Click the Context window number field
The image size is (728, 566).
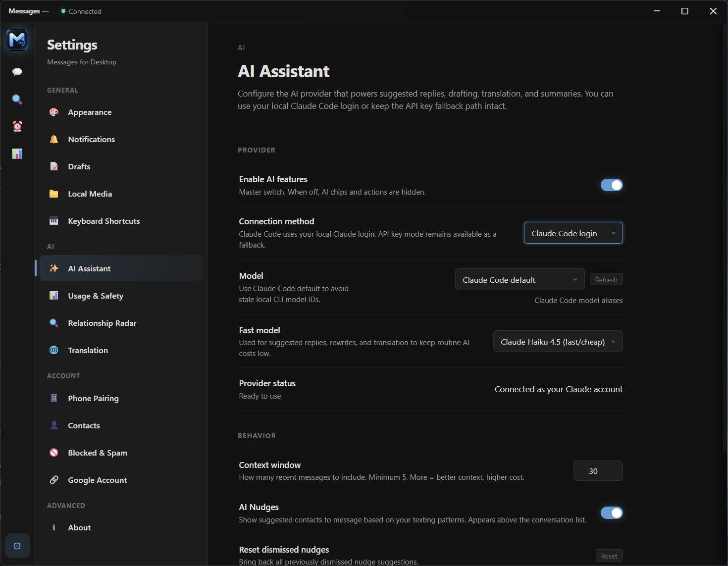coord(598,471)
